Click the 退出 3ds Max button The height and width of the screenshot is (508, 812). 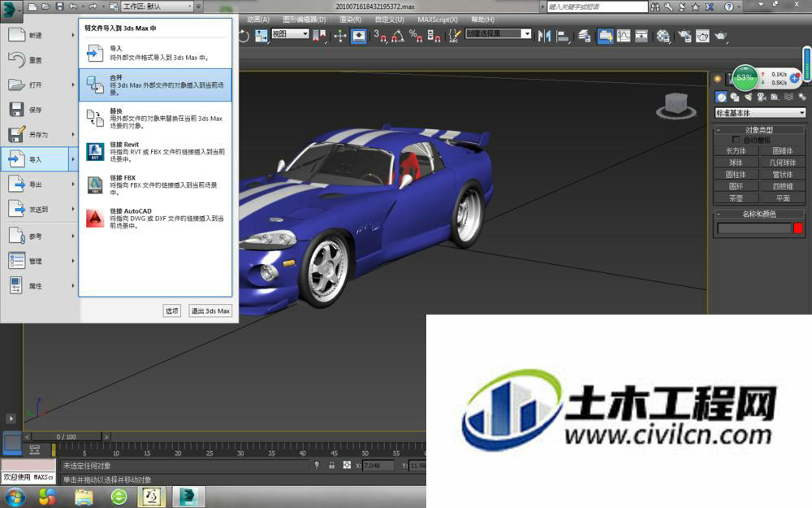210,311
